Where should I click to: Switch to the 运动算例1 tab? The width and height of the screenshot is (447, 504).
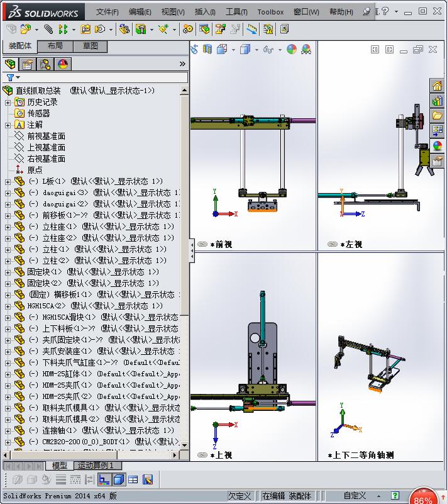(98, 466)
